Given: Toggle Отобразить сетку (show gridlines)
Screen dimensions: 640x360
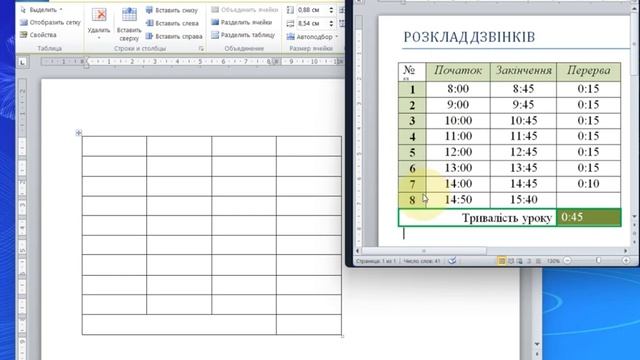Looking at the screenshot, I should (x=50, y=22).
